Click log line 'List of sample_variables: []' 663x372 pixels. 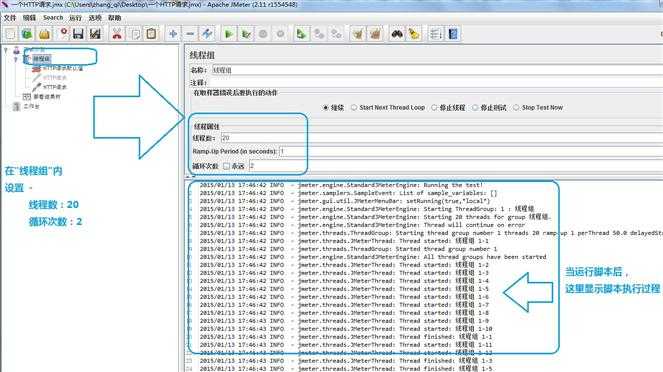(x=348, y=193)
